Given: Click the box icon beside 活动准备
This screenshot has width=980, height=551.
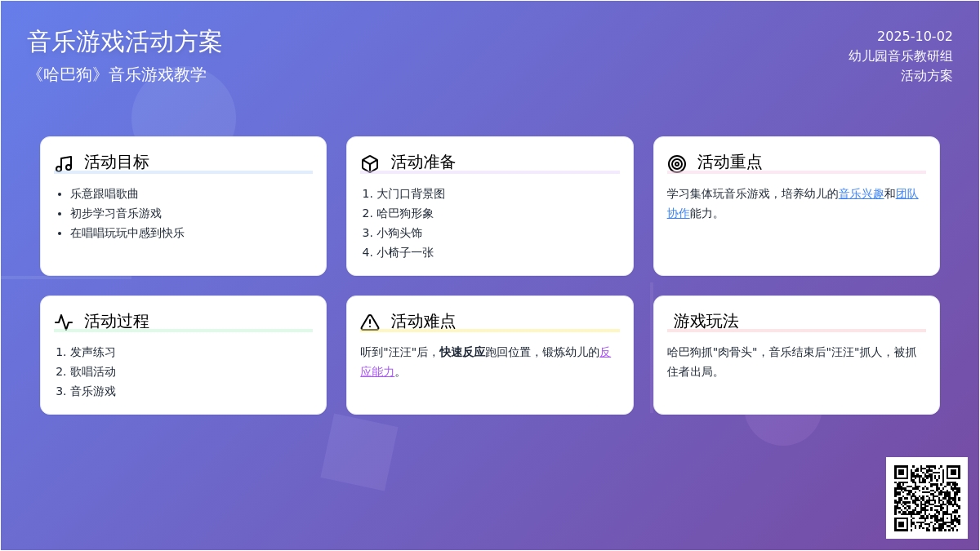Looking at the screenshot, I should (370, 163).
